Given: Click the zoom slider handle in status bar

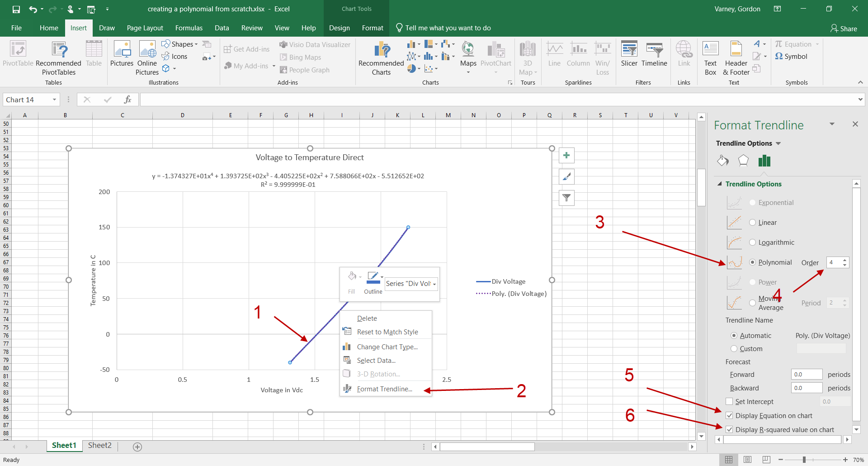Looking at the screenshot, I should [x=804, y=460].
